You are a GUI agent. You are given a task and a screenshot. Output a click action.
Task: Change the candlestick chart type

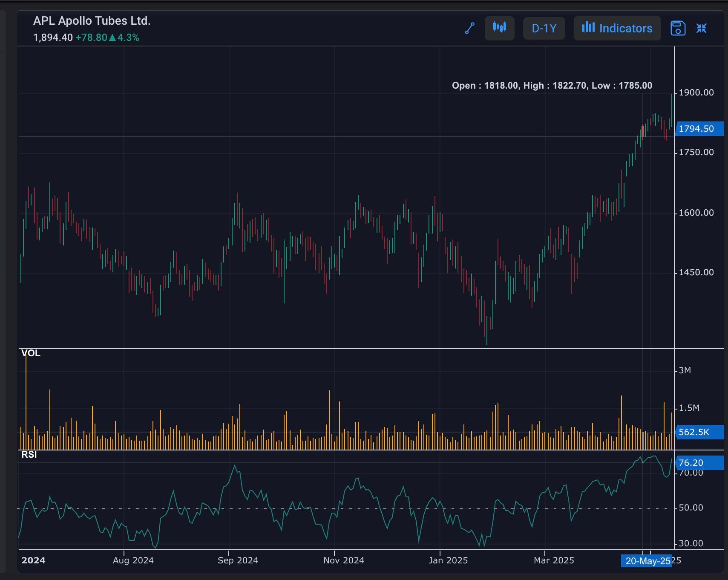tap(500, 28)
